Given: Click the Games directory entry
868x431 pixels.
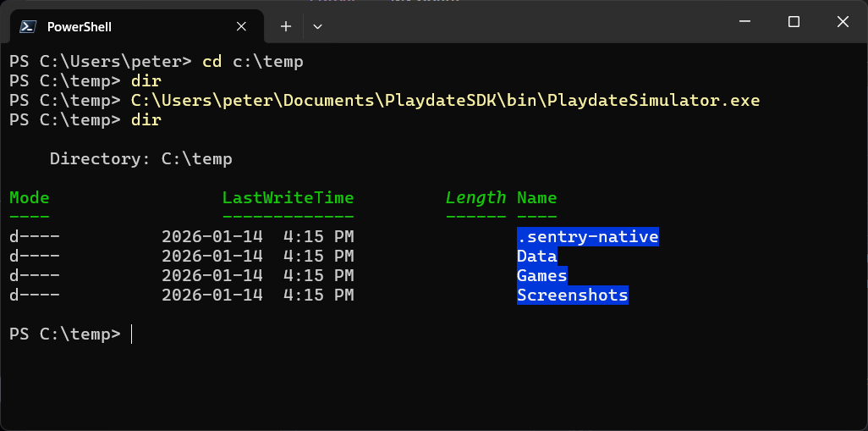Looking at the screenshot, I should [x=541, y=276].
